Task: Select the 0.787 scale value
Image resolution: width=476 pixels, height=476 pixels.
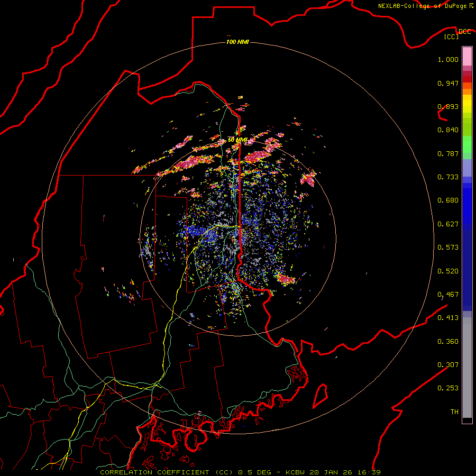Action: click(x=448, y=153)
